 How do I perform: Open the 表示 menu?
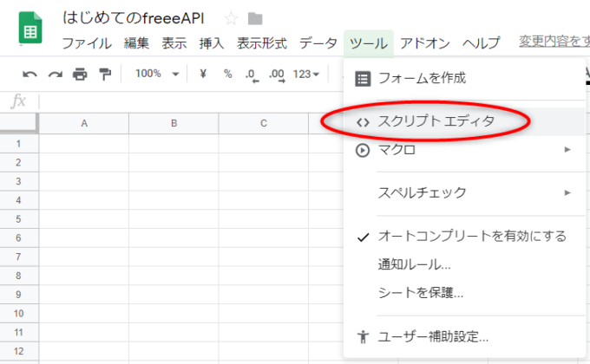(x=174, y=43)
